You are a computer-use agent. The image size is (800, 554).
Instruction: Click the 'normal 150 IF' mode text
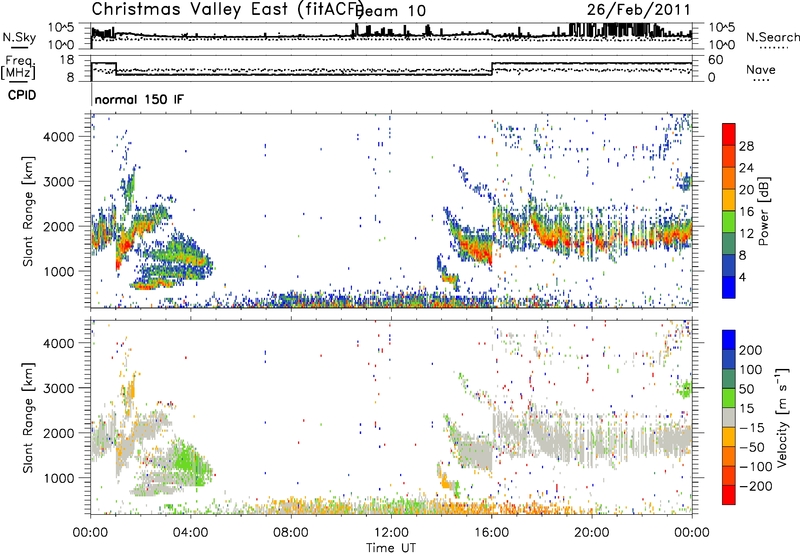pos(139,99)
